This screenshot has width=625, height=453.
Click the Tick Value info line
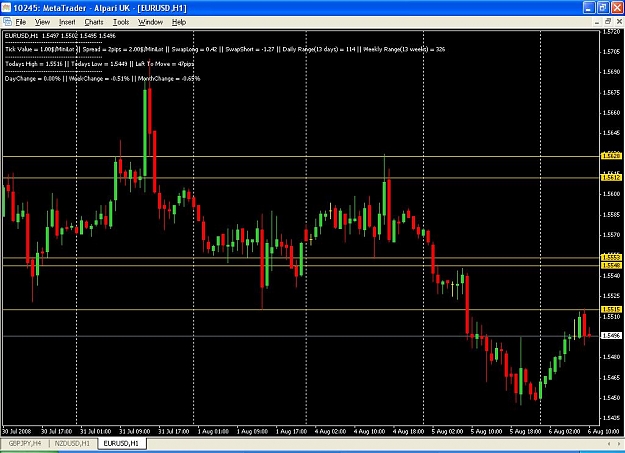pyautogui.click(x=225, y=49)
